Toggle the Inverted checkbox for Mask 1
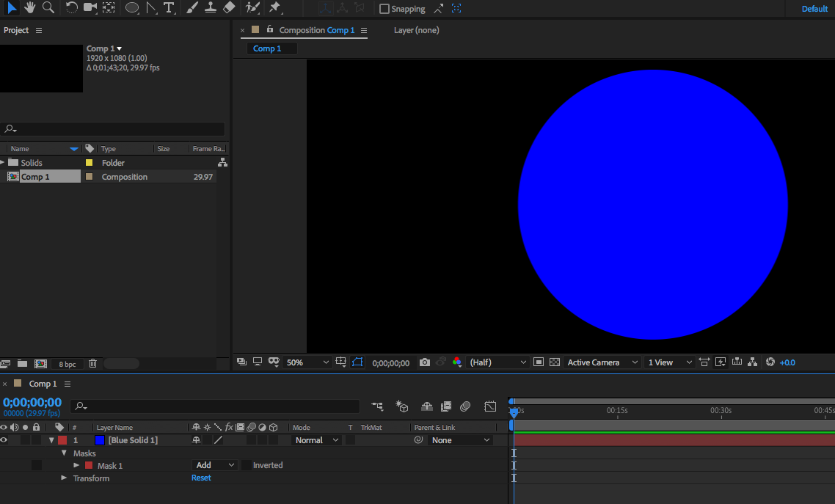This screenshot has width=835, height=504. click(247, 465)
